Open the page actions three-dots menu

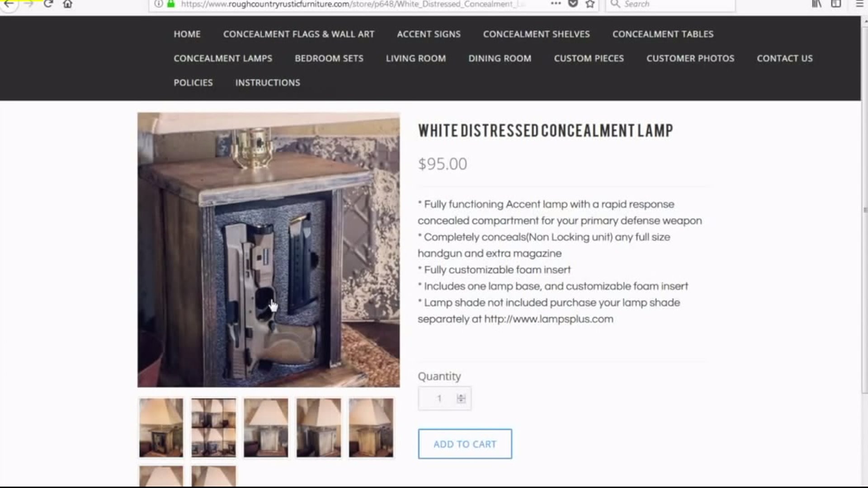point(556,4)
